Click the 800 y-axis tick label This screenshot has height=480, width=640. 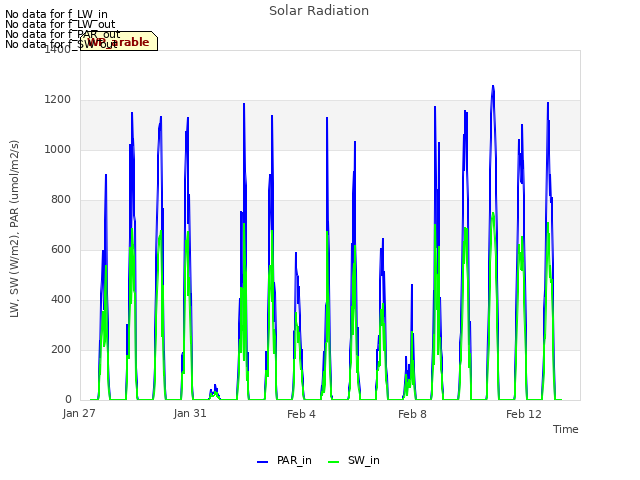tap(61, 200)
